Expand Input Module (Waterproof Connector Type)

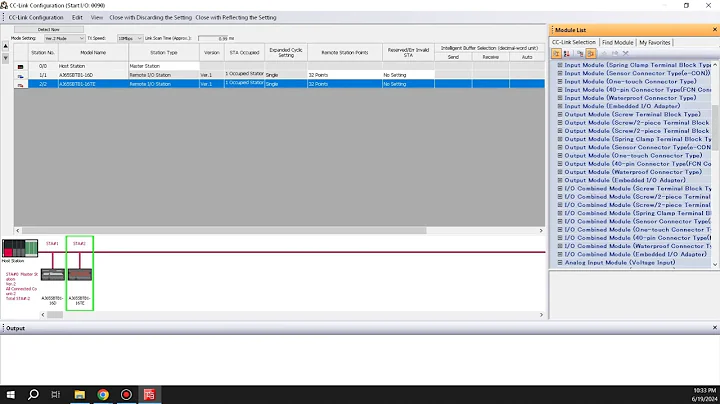560,98
